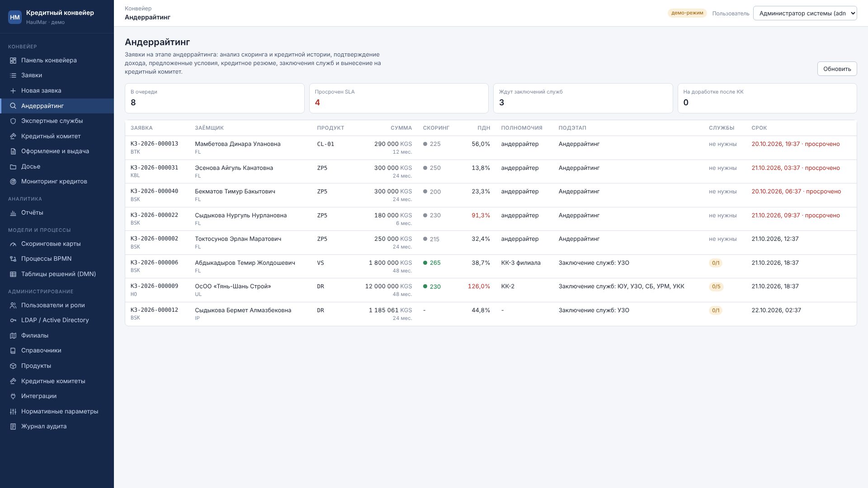The image size is (868, 488).
Task: Select the В очереди summary card
Action: 214,98
